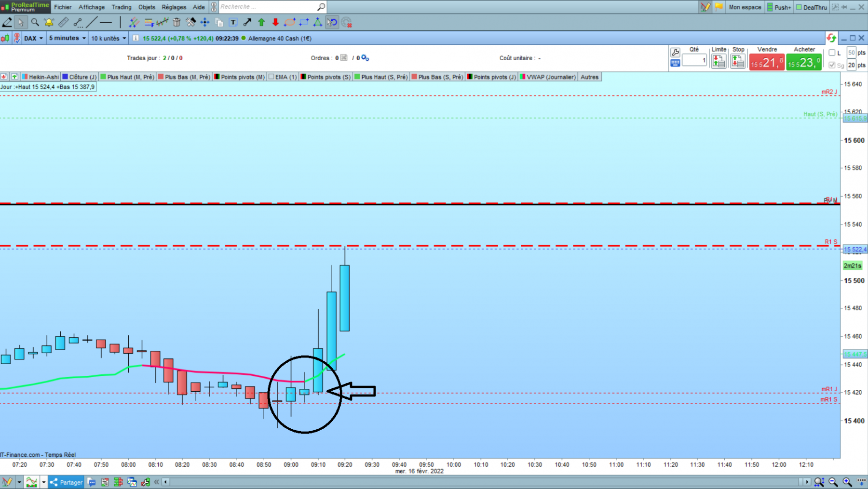Select the magnifier zoom tool
868x489 pixels.
[x=35, y=22]
